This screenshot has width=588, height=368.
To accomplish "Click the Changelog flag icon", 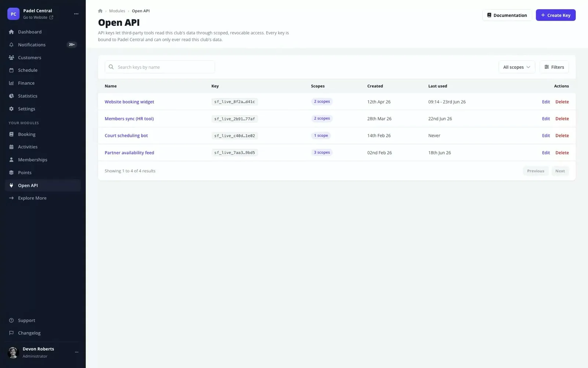I will coord(11,333).
